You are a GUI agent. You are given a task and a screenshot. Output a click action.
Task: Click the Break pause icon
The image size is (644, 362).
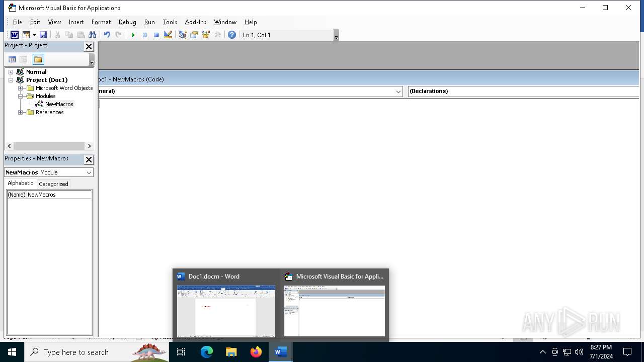144,35
